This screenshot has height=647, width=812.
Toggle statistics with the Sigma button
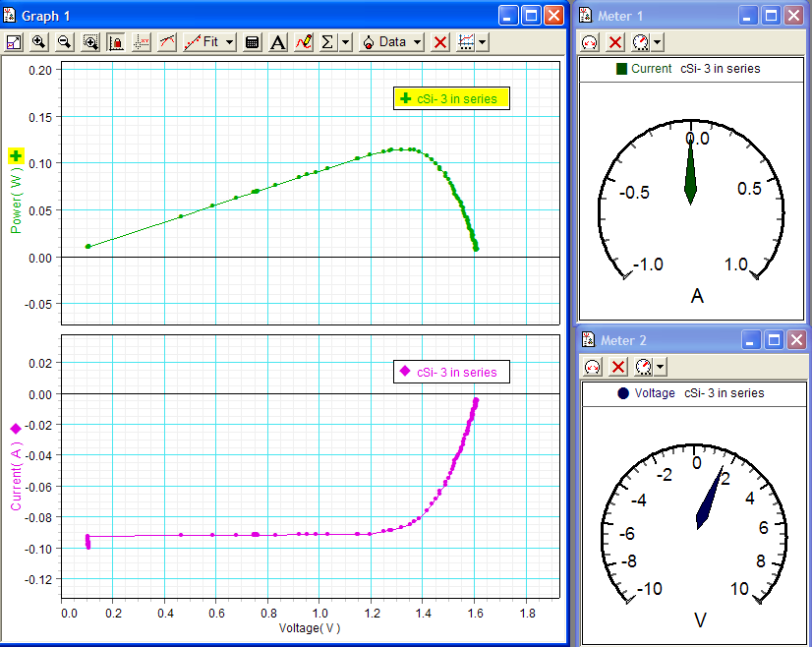point(327,42)
